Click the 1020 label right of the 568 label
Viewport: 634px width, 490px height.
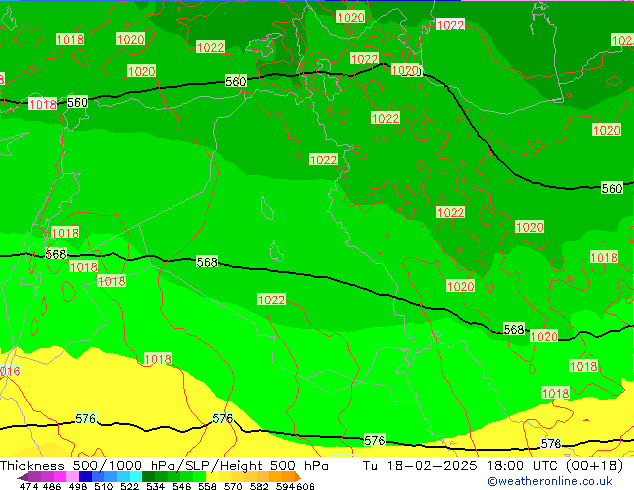coord(544,336)
